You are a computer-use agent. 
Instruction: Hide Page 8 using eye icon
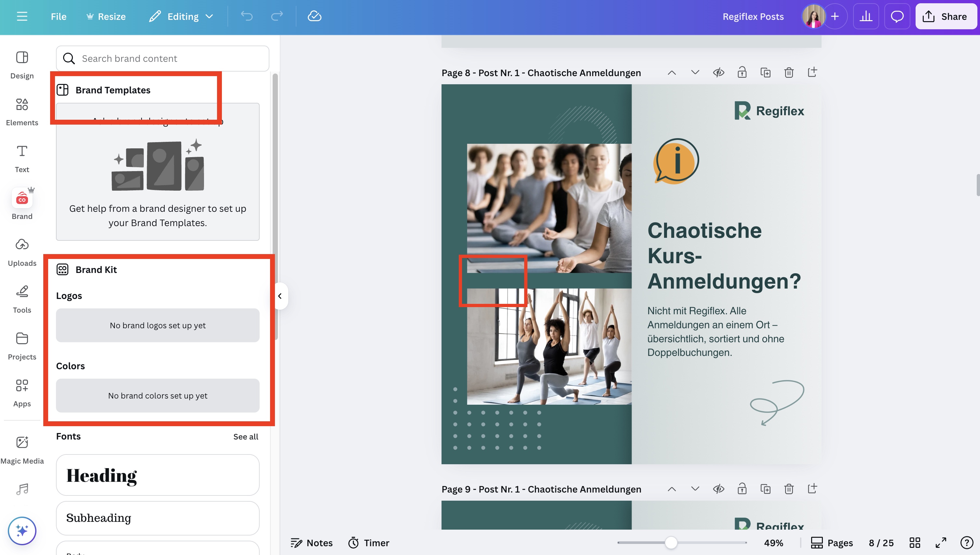[718, 73]
